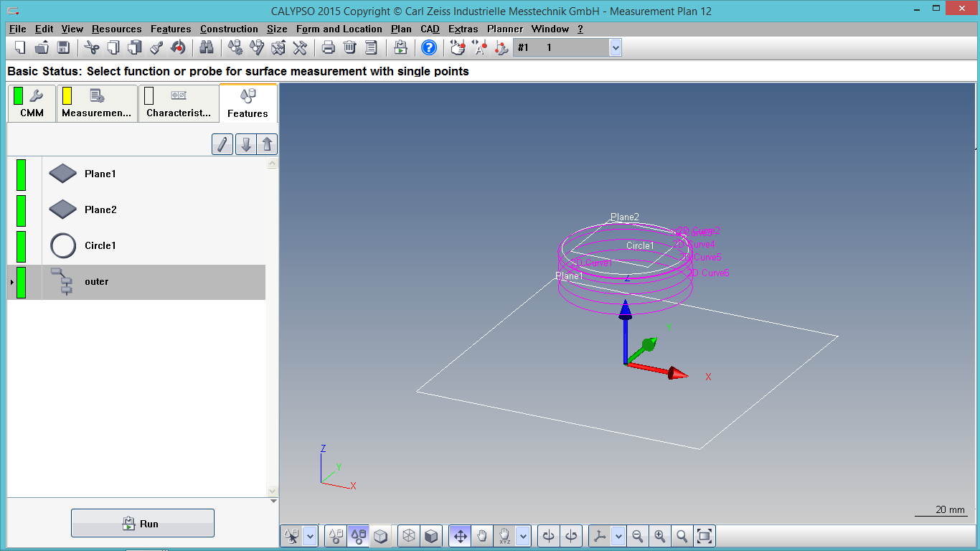980x551 pixels.
Task: Print using the printer toolbar icon
Action: [328, 47]
